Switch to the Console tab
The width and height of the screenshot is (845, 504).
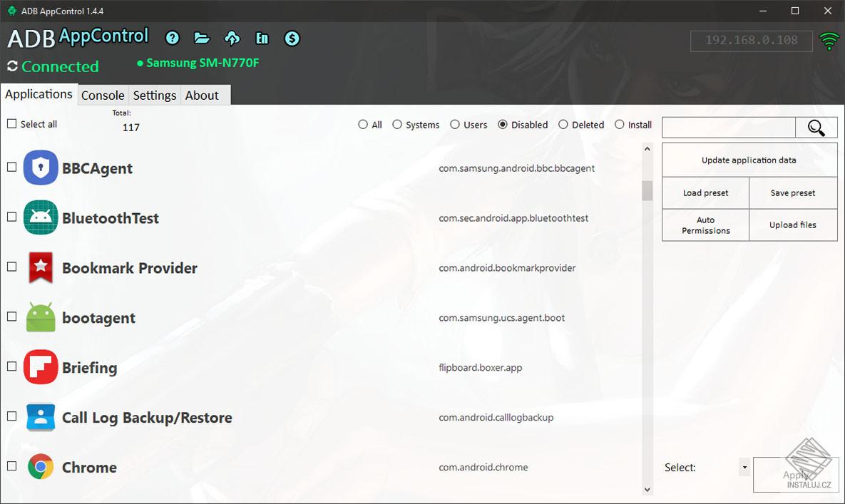tap(103, 96)
